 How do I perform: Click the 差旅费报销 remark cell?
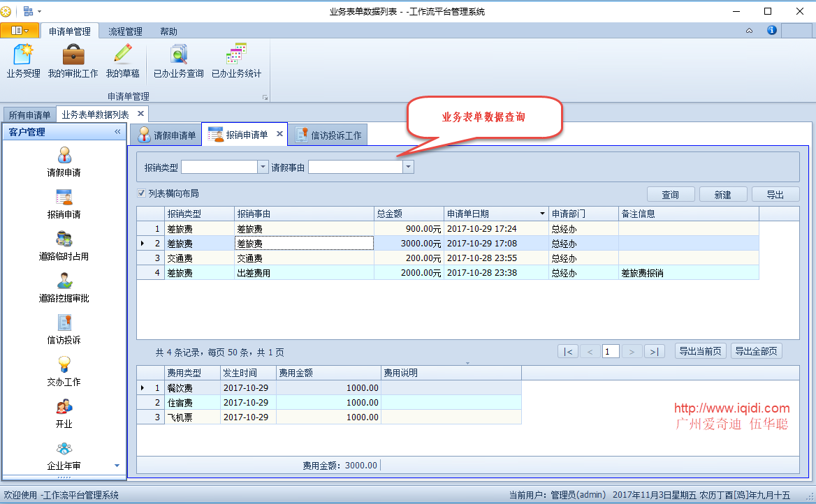click(689, 273)
